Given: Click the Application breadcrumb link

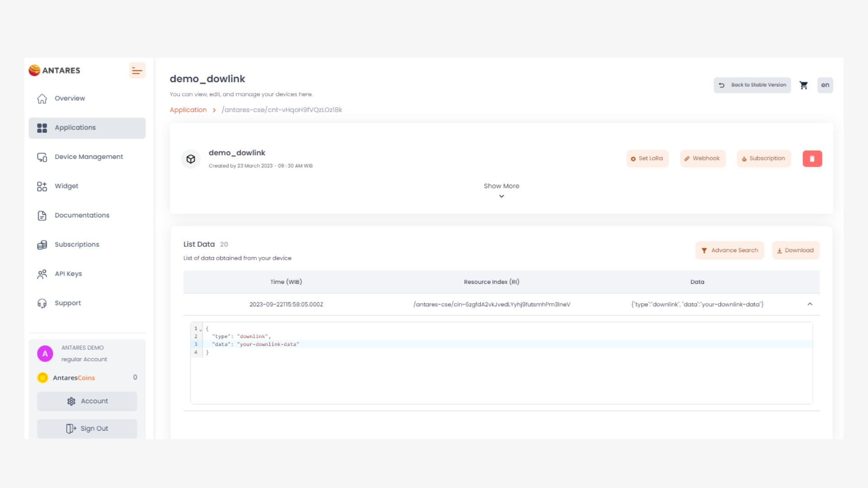Looking at the screenshot, I should [188, 110].
